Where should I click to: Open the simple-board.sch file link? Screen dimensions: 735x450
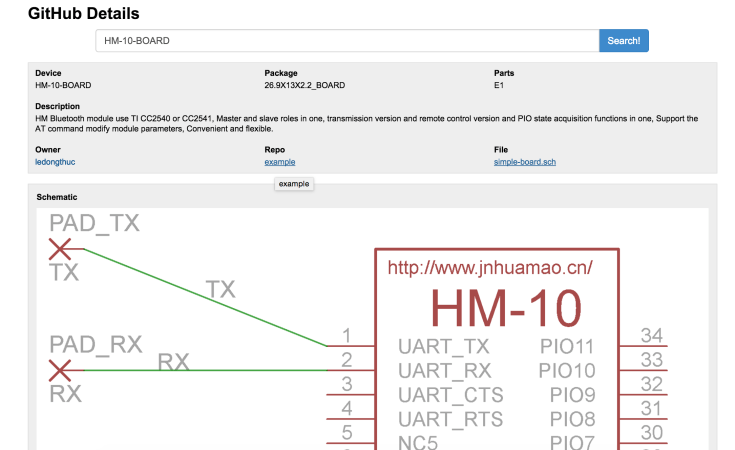[x=525, y=162]
